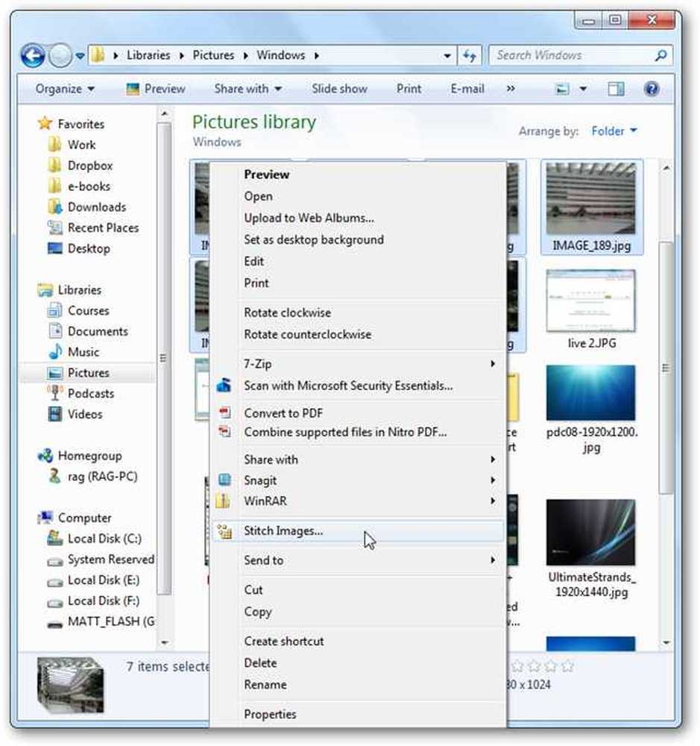Viewport: 700px width, 746px height.
Task: Click the Recent Places icon
Action: coord(54,228)
